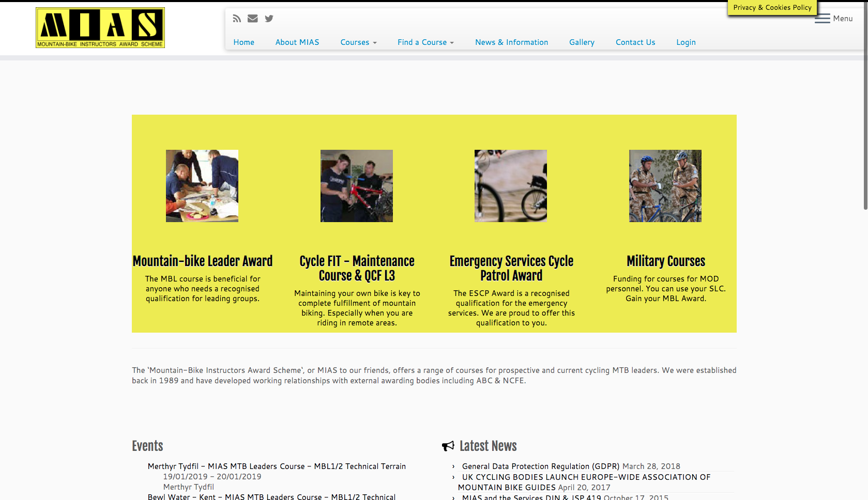Click the MIAS introduction paragraph

[x=434, y=376]
